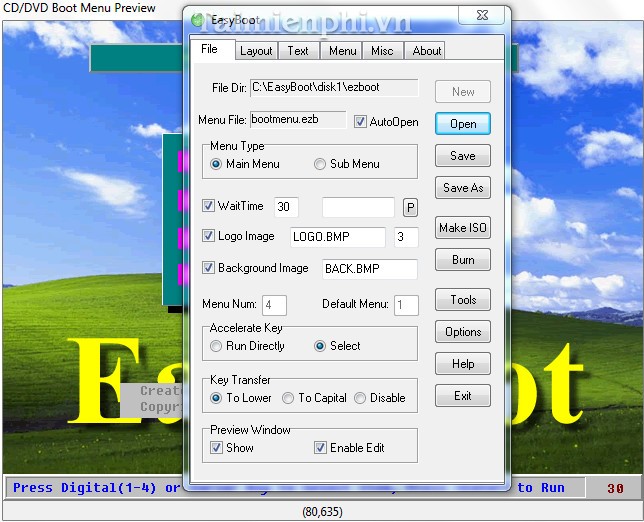This screenshot has height=522, width=644.
Task: Click the New button
Action: [463, 92]
